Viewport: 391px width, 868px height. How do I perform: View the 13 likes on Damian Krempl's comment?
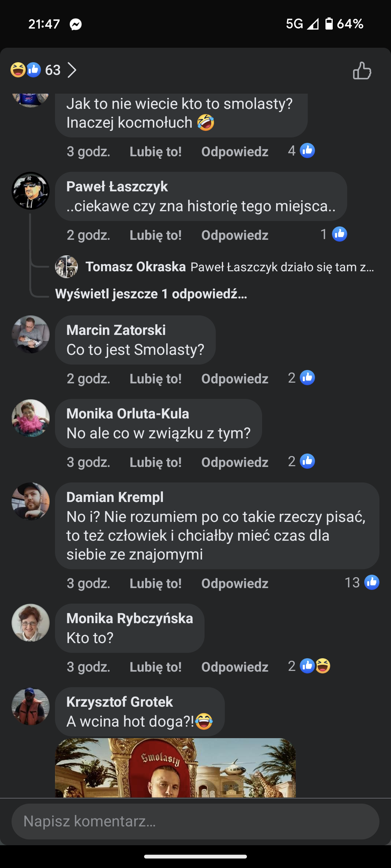[x=362, y=583]
